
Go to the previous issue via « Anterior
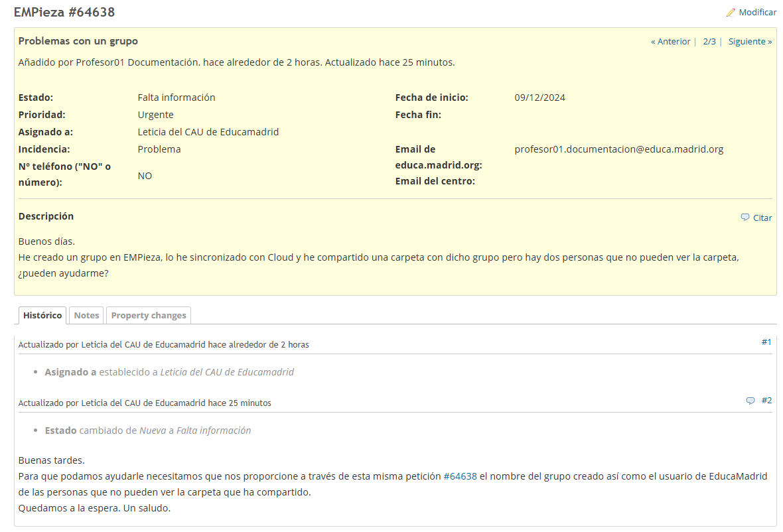pos(670,42)
